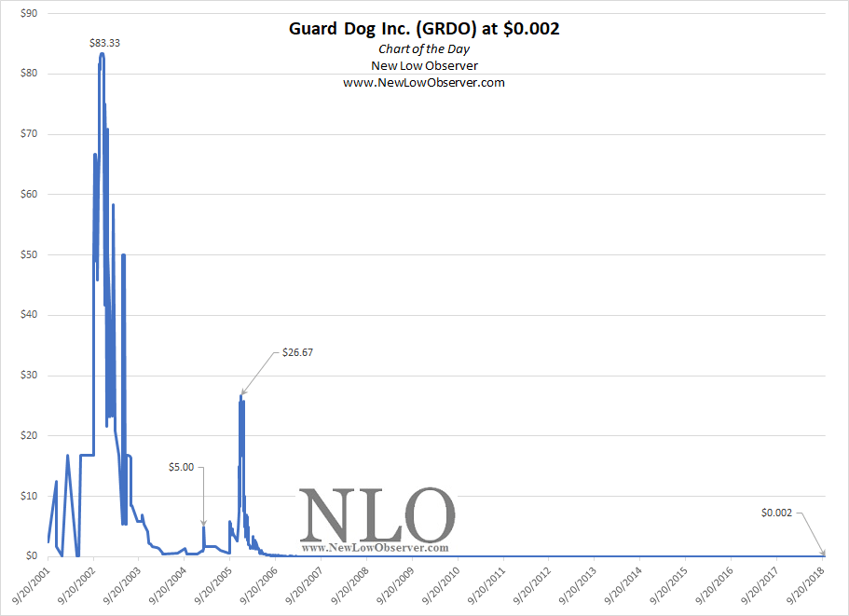Click the $70 y-axis label
This screenshot has width=849, height=616.
(29, 133)
